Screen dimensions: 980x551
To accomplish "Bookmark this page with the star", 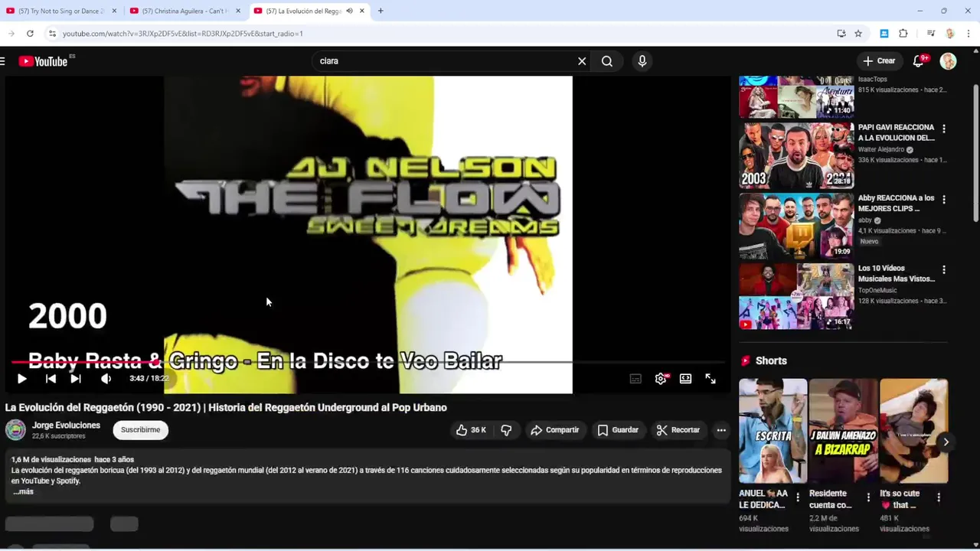I will coord(858,34).
